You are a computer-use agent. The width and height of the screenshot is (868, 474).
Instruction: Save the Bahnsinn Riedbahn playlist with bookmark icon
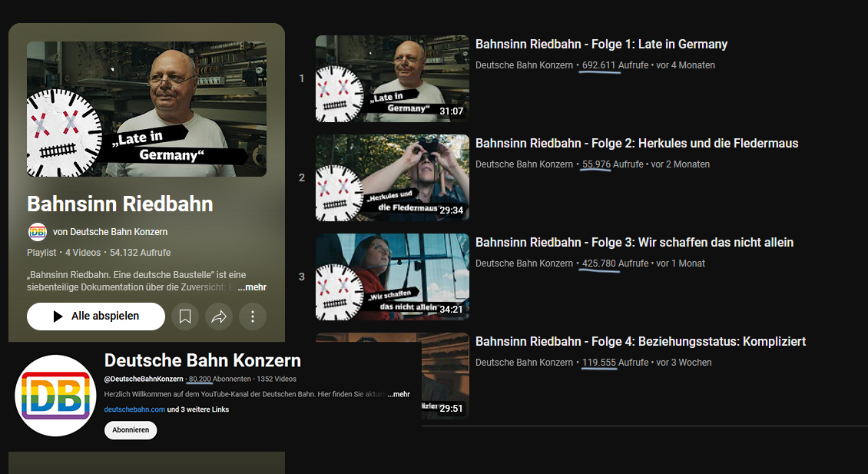(x=185, y=317)
